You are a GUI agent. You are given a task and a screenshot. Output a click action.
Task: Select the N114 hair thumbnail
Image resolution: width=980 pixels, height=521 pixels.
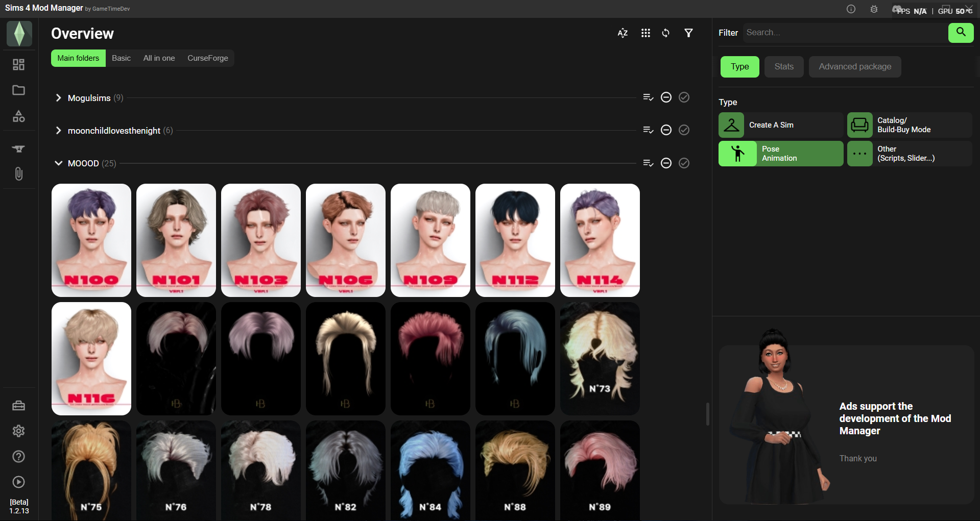point(600,240)
